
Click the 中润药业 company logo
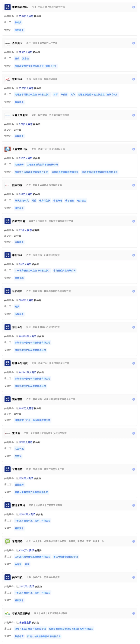tap(8, 255)
